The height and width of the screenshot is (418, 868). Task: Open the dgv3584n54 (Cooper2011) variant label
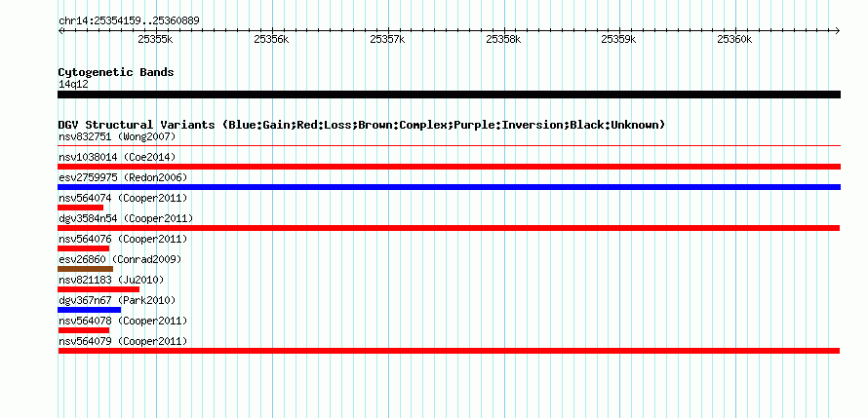(126, 218)
